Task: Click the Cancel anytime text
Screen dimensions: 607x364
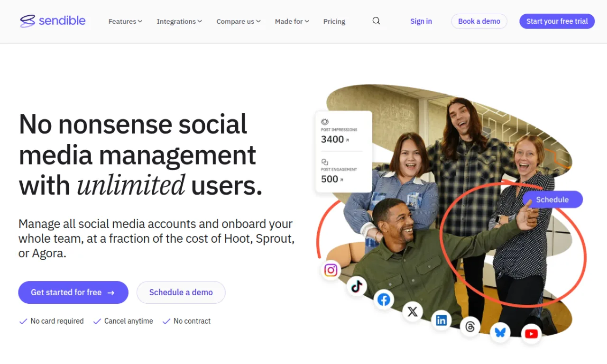Action: pyautogui.click(x=129, y=321)
